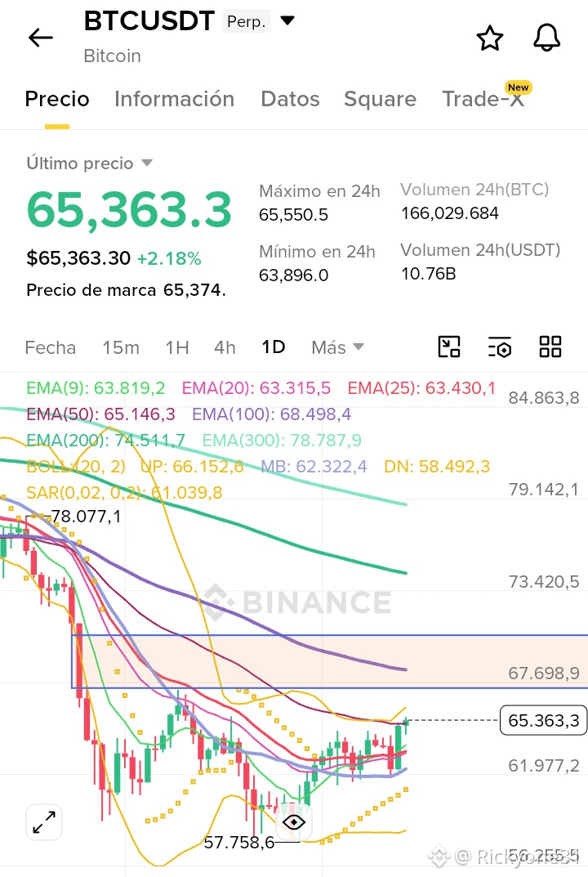The height and width of the screenshot is (877, 588).
Task: Open the BTCUSDT pair selector dropdown arrow
Action: click(287, 21)
